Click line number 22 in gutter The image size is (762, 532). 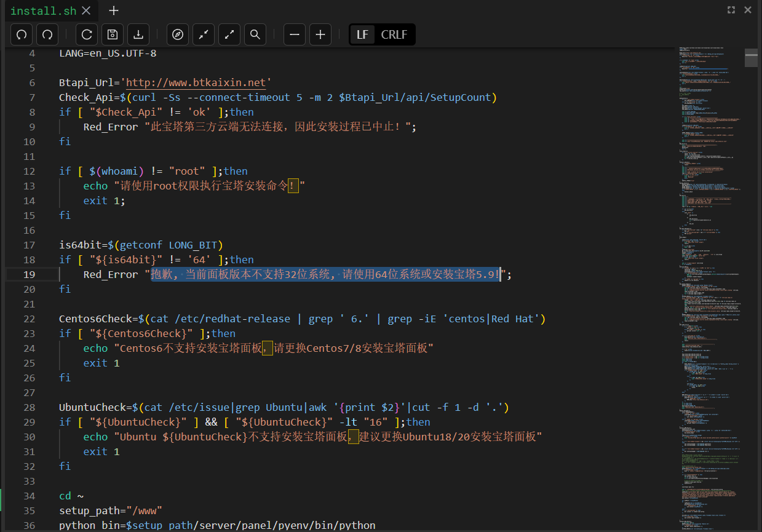click(x=30, y=319)
